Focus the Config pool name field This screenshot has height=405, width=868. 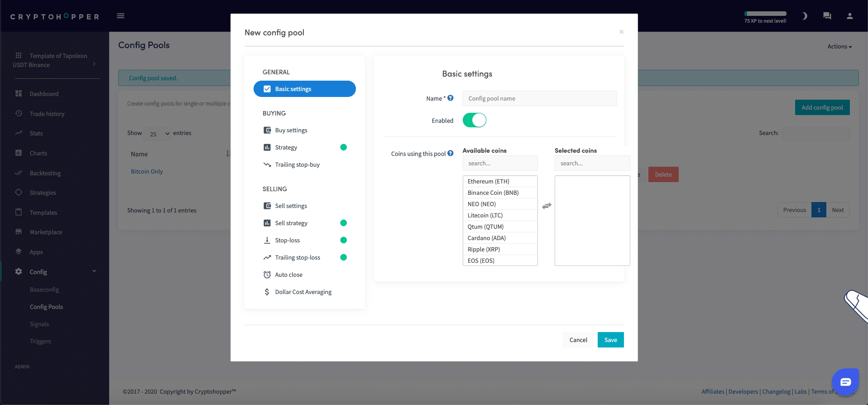(x=540, y=98)
